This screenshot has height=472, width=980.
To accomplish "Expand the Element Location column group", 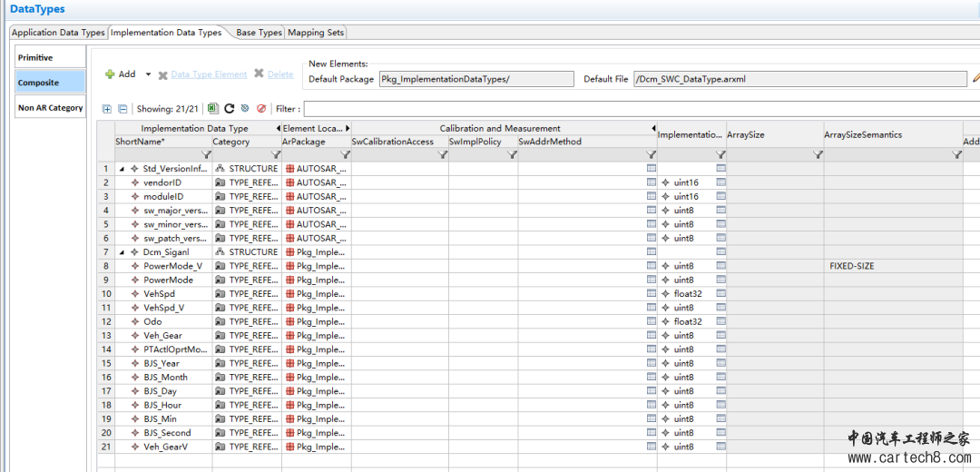I will 348,128.
